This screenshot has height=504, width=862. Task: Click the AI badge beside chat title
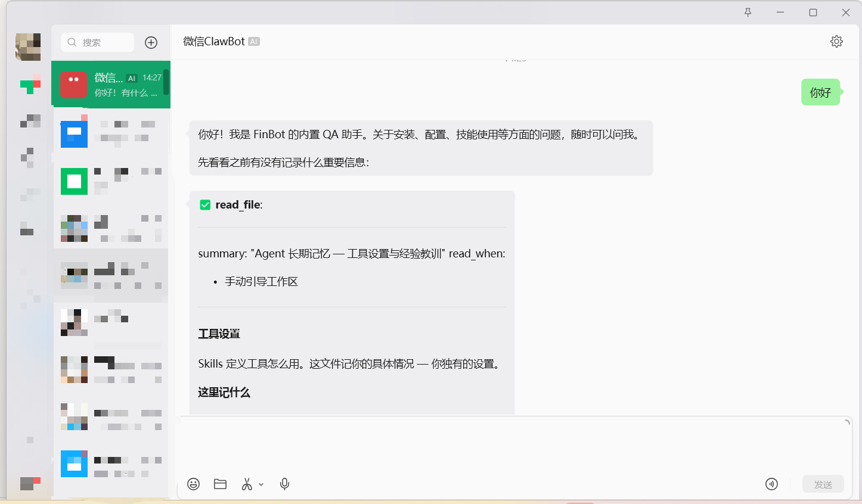click(254, 42)
